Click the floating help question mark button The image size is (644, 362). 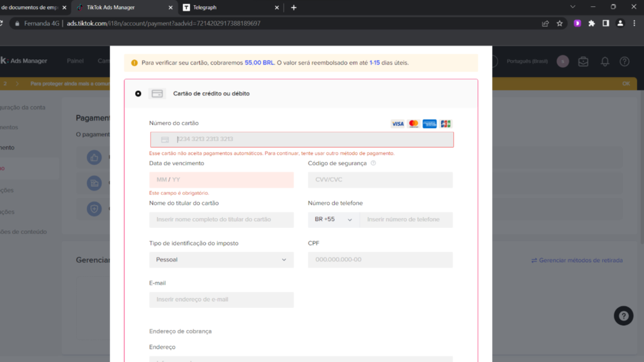[x=623, y=316]
